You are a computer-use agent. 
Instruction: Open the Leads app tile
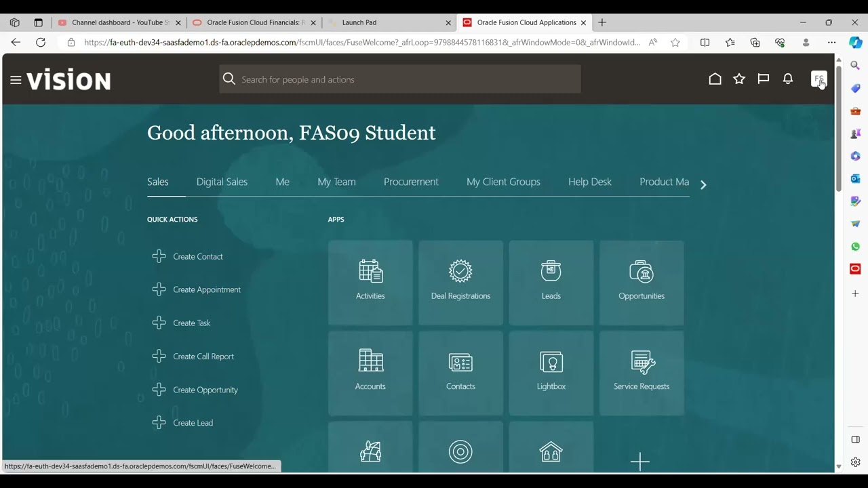coord(551,283)
